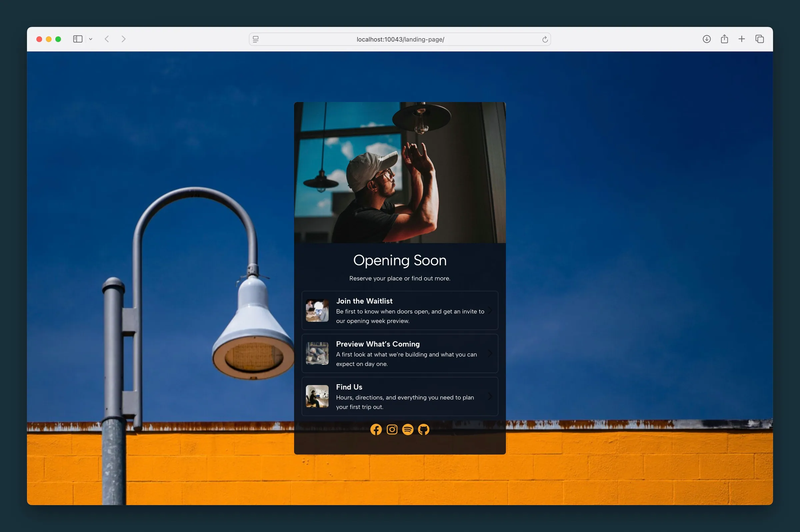Go back with the browser back arrow

click(107, 39)
